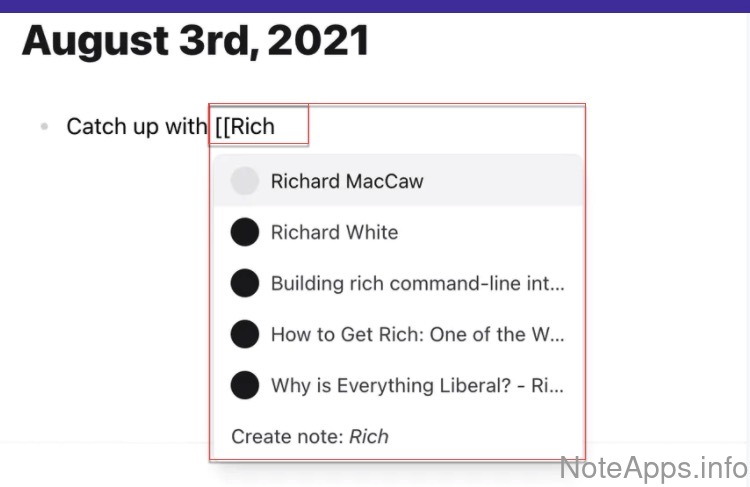
Task: Select the How to Get Rich note
Action: tap(417, 334)
